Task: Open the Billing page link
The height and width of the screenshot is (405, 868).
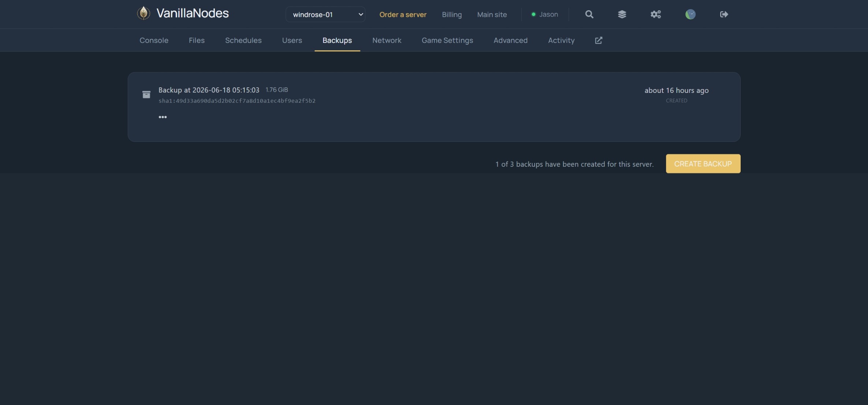Action: pos(452,14)
